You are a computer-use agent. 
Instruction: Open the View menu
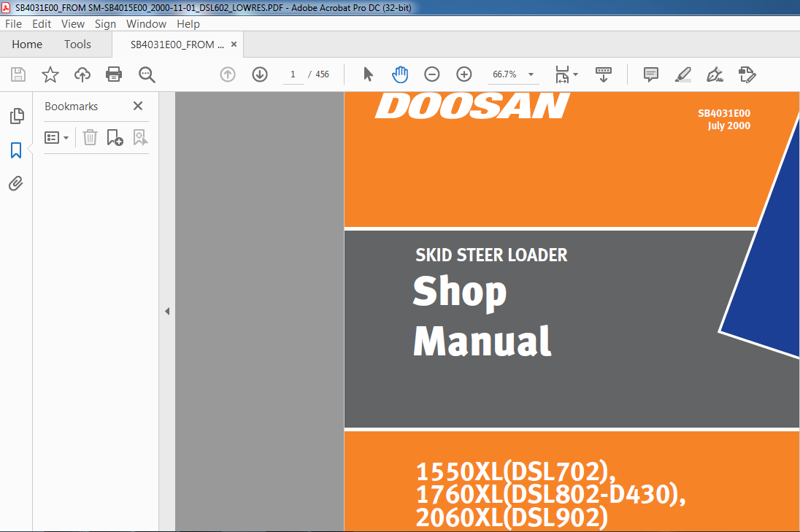[x=73, y=24]
